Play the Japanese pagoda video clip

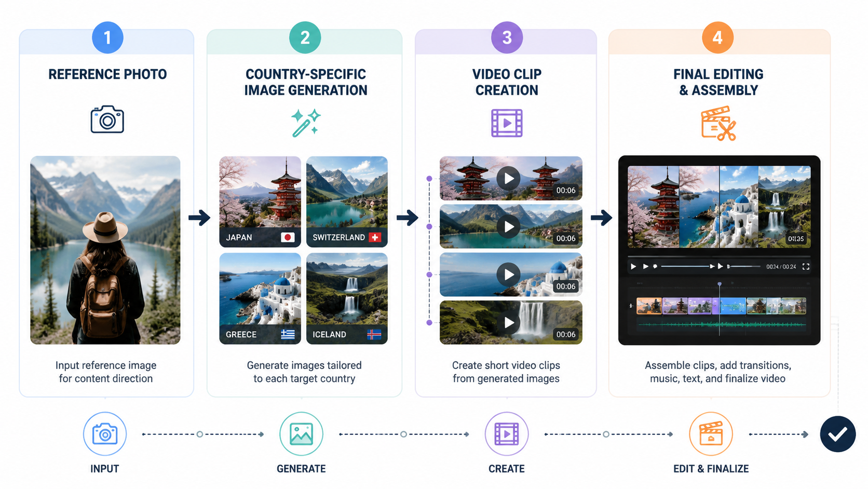[x=509, y=178]
